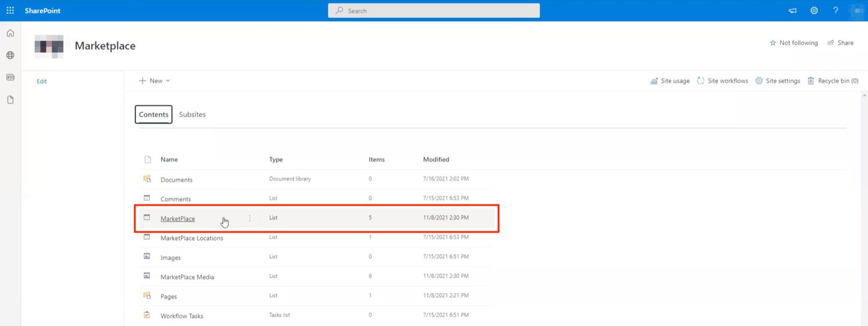This screenshot has width=868, height=326.
Task: Click the Workflow Tasks clipboard icon
Action: click(x=147, y=315)
